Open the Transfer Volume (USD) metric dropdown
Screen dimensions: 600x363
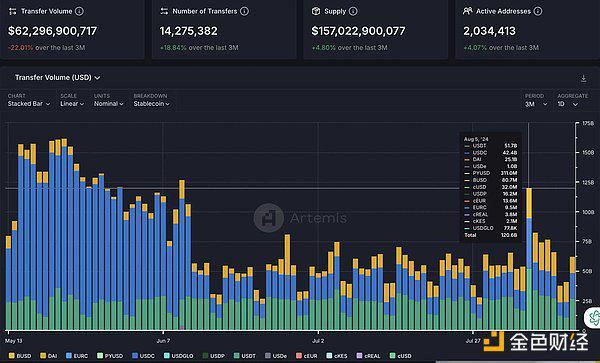point(57,78)
